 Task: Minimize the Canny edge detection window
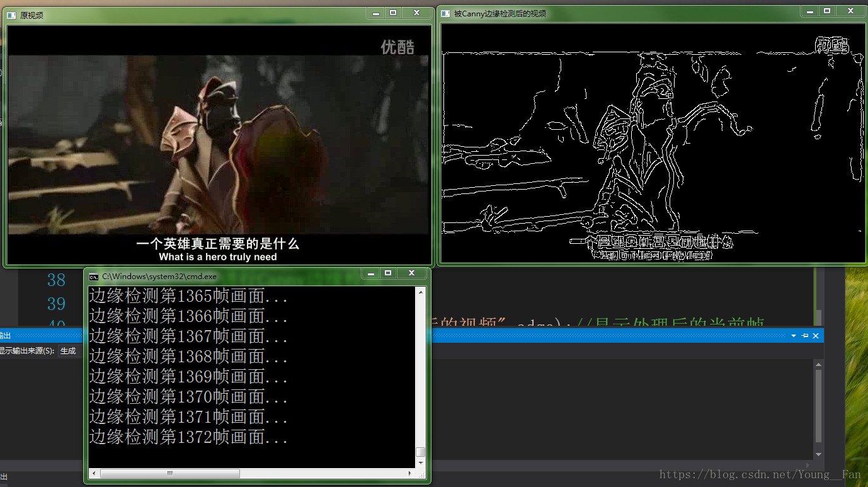coord(810,11)
